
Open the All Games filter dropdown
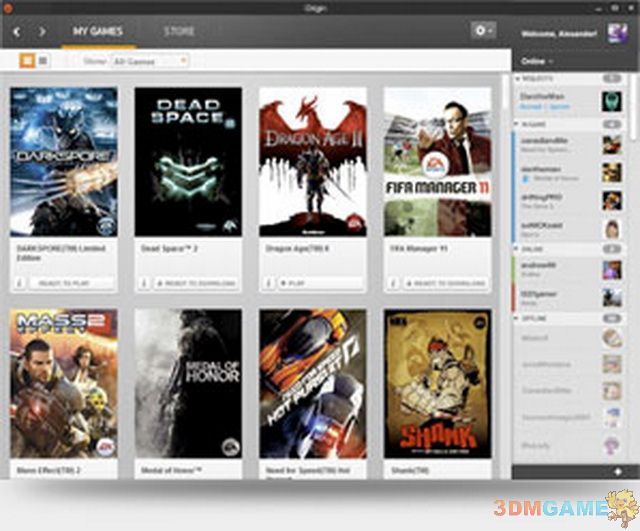(x=149, y=61)
